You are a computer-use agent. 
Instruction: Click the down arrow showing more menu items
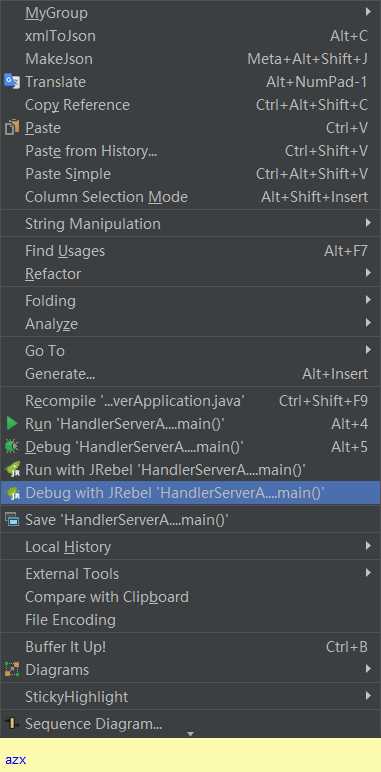190,734
